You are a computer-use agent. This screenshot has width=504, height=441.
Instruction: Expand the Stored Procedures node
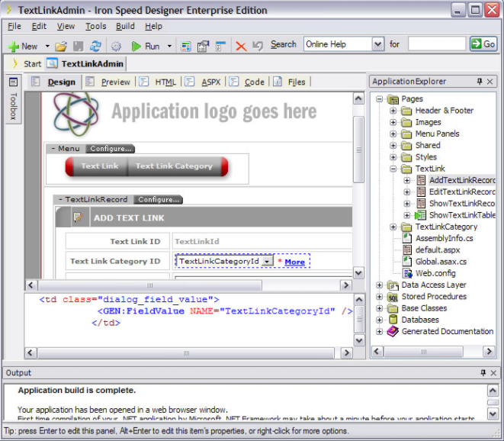coord(379,297)
